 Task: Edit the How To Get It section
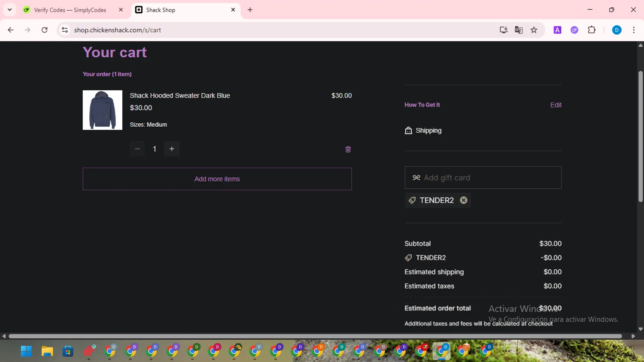click(x=556, y=105)
